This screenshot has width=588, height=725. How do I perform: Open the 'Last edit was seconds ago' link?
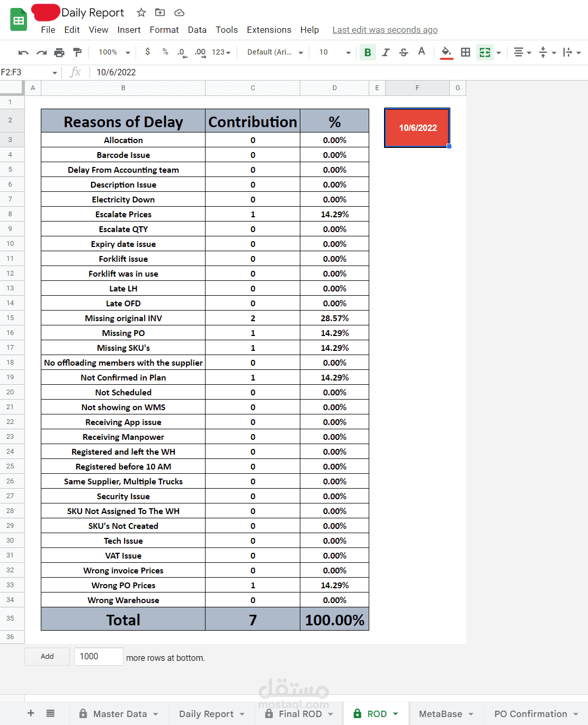click(385, 30)
